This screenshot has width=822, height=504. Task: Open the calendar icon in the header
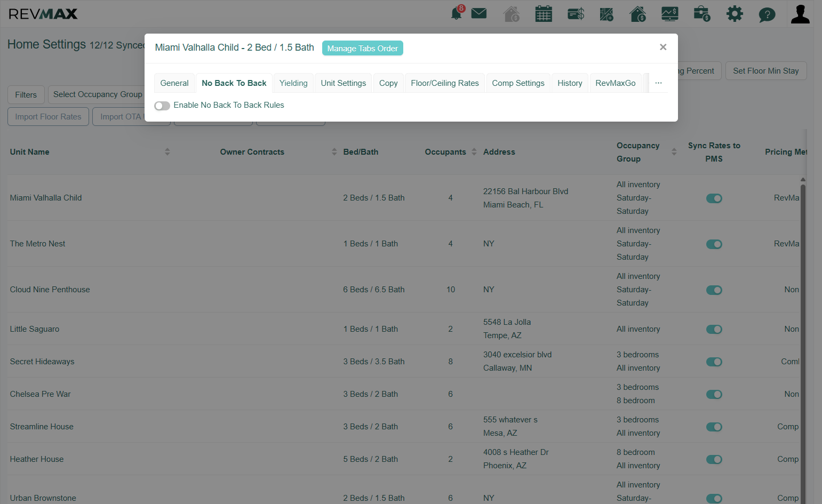[x=544, y=14]
